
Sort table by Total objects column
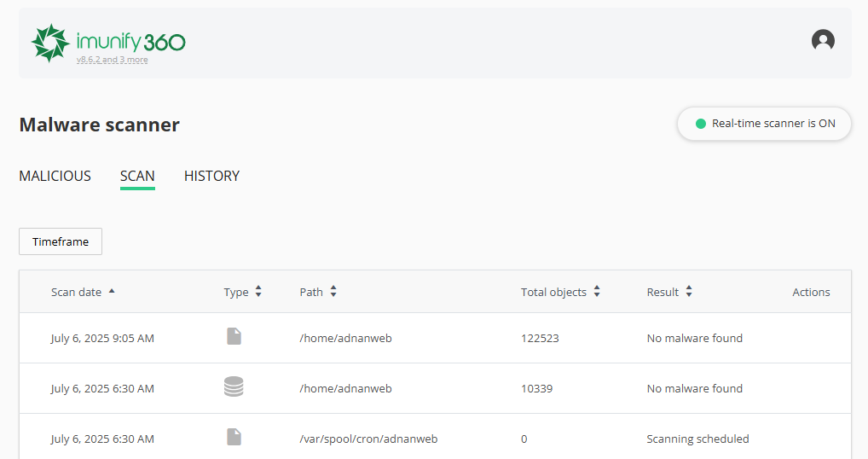point(597,292)
